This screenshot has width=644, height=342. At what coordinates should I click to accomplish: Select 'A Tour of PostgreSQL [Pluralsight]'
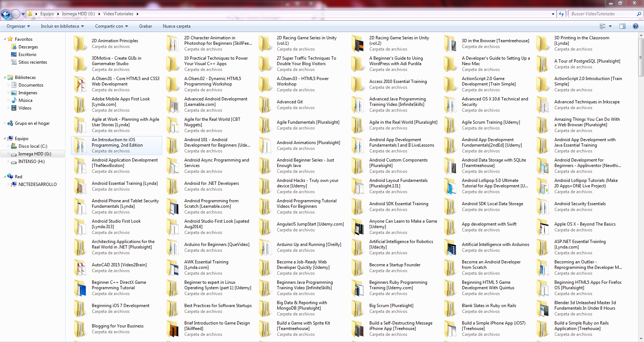coord(579,64)
